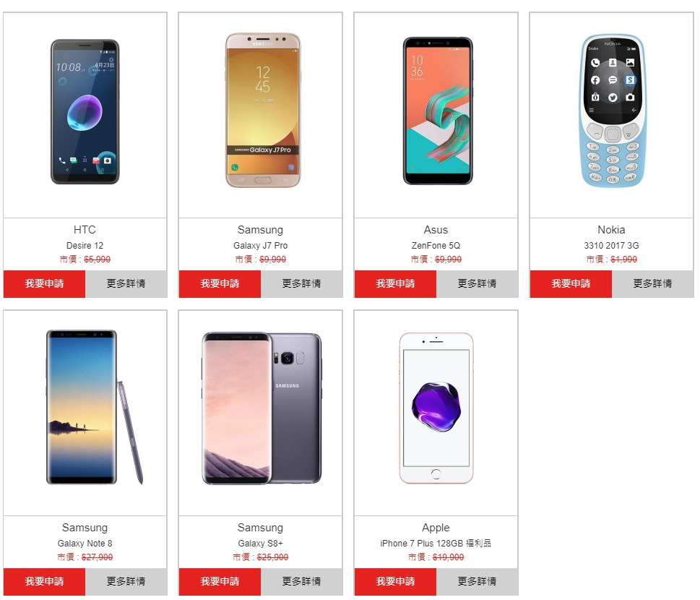View more details for Galaxy S8+

point(302,582)
